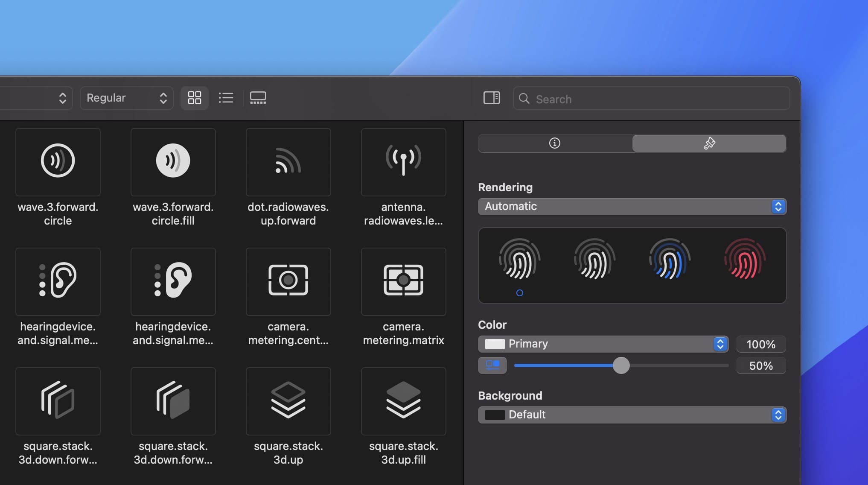Open the Automatic rendering mode dropdown
The image size is (868, 485).
[x=632, y=207]
